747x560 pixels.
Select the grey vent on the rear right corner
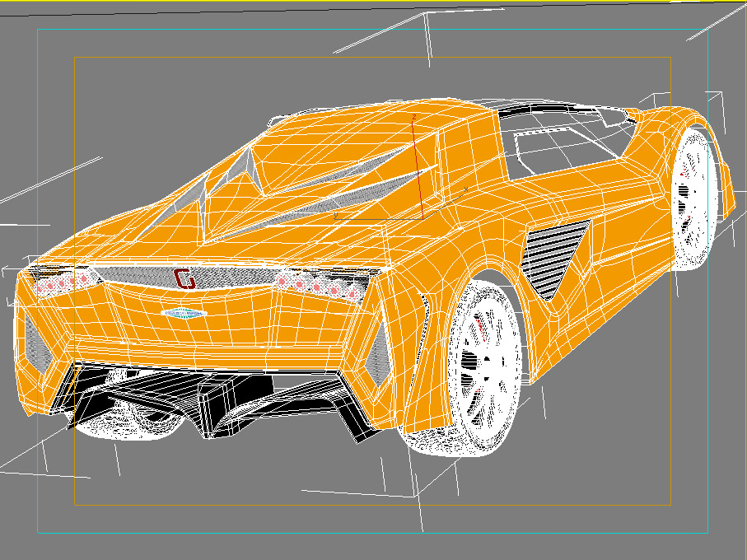pos(379,355)
